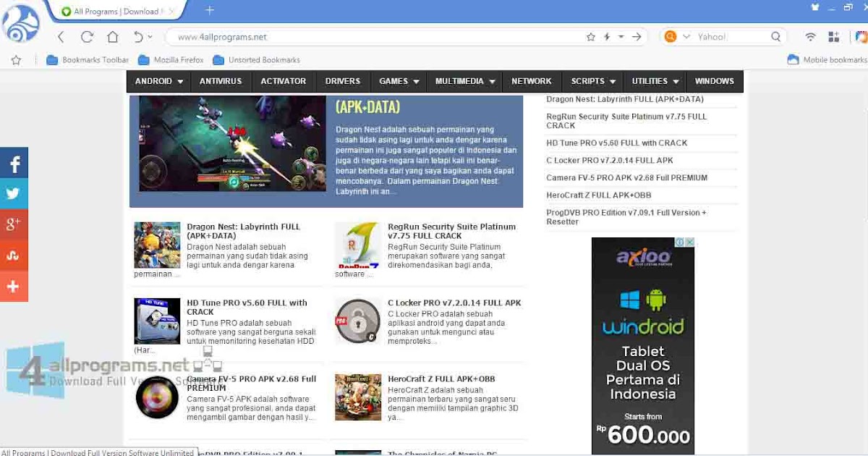
Task: Open search engine selector dropdown
Action: pos(686,37)
